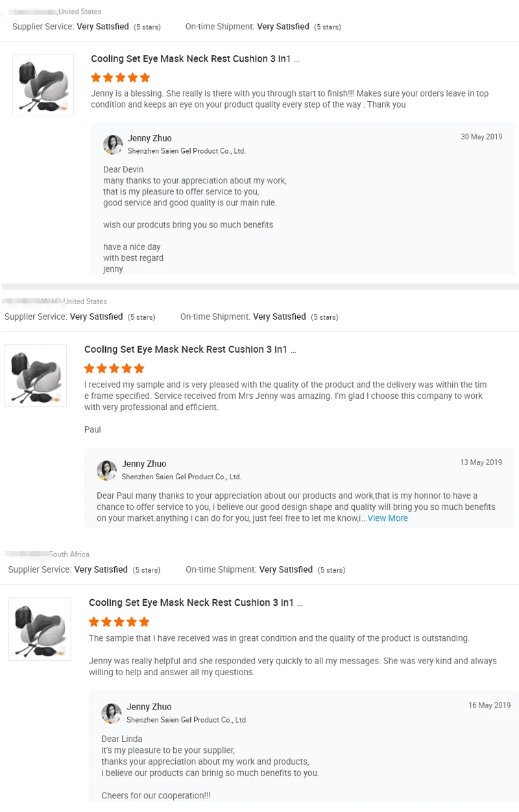Click a star in the South Africa review rating
The image size is (519, 812).
point(119,621)
